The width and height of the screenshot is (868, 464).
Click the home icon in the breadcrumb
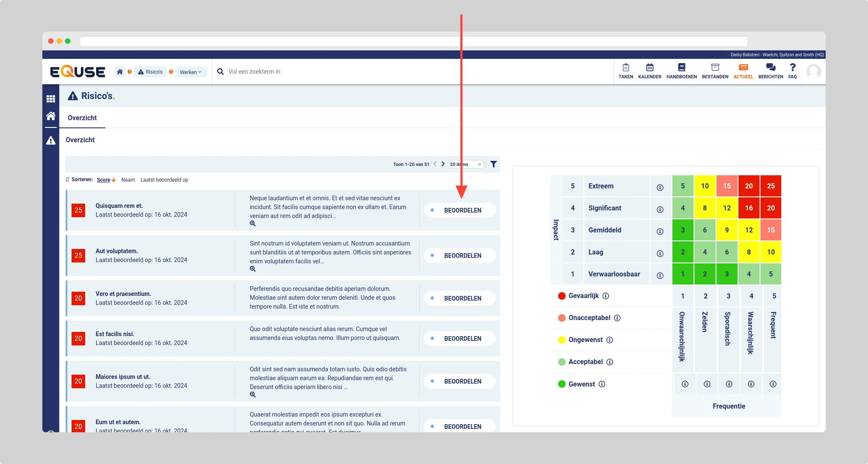coord(120,72)
